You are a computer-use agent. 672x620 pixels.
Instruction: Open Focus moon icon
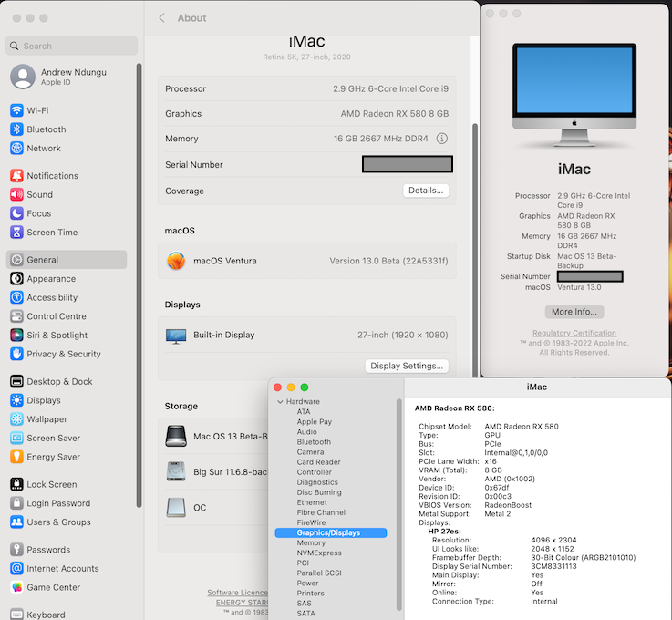click(16, 213)
